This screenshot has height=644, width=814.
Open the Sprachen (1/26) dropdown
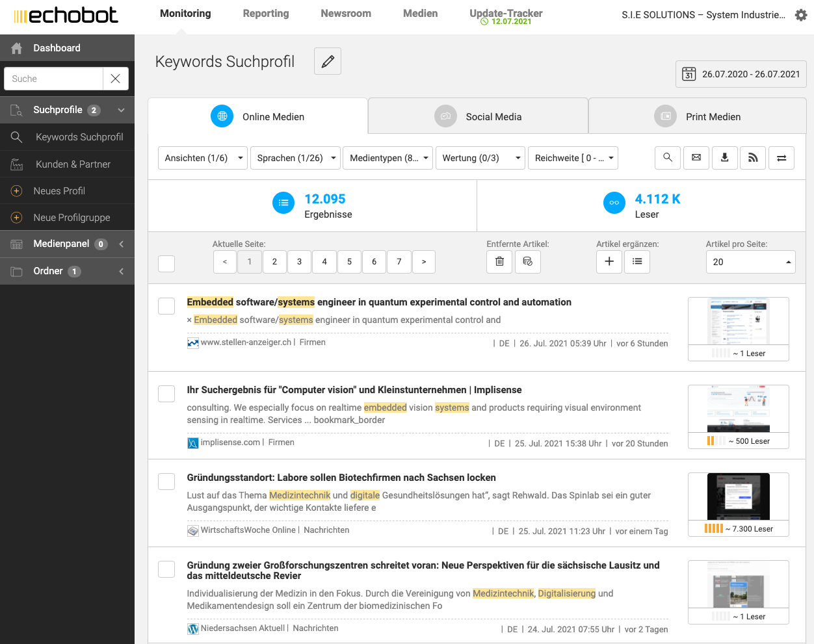[x=296, y=158]
